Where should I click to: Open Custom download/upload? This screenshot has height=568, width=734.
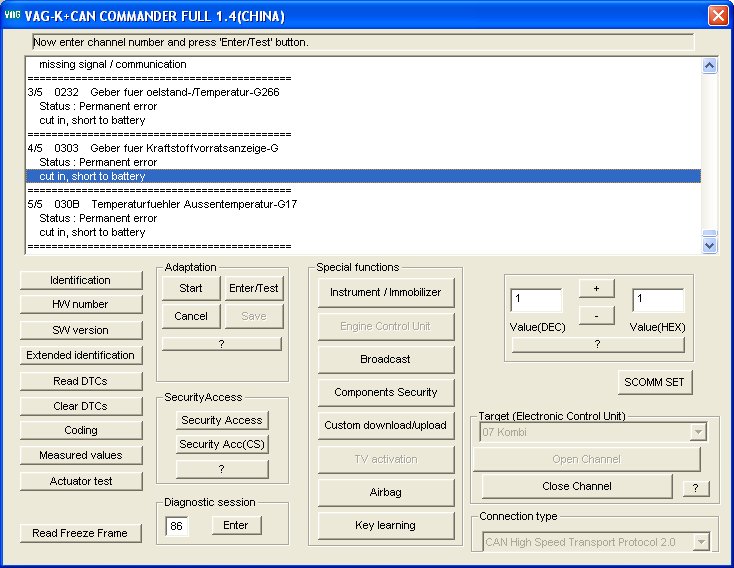386,425
